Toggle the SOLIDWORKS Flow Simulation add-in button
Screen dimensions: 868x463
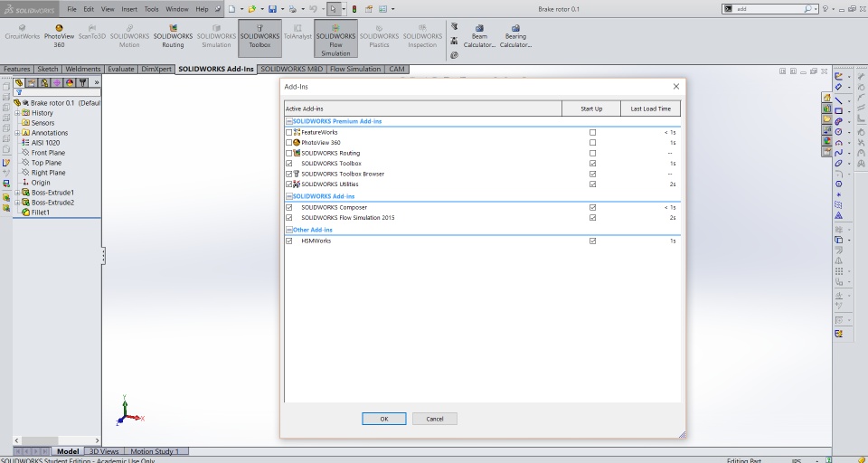(335, 38)
